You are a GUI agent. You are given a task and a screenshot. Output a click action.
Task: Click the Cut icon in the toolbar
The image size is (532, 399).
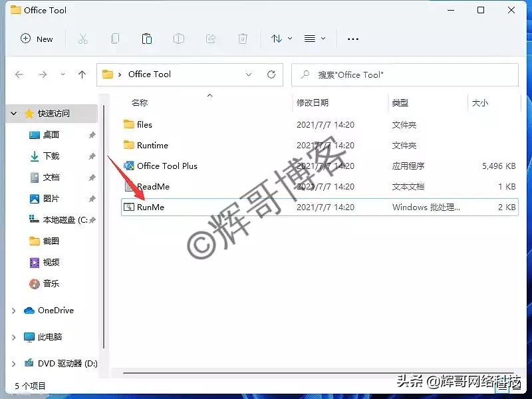83,39
